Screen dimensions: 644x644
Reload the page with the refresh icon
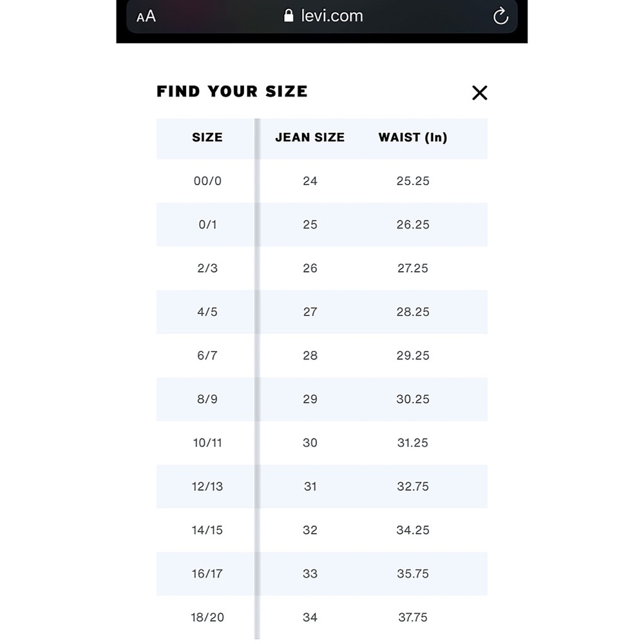[500, 16]
